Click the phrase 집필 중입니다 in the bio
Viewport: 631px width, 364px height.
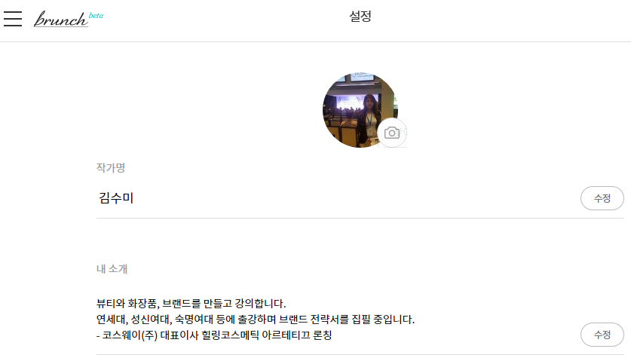pyautogui.click(x=383, y=320)
